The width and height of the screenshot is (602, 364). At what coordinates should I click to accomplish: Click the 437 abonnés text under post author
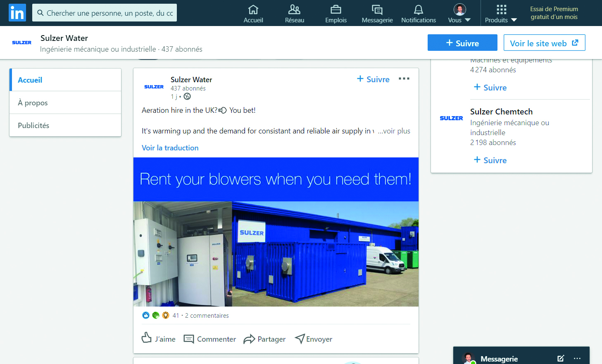tap(188, 88)
